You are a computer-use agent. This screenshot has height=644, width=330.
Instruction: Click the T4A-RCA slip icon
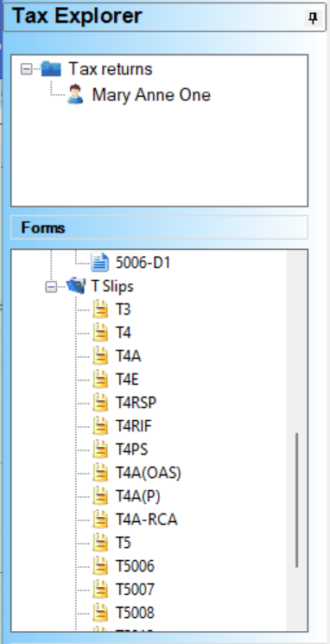tap(100, 520)
